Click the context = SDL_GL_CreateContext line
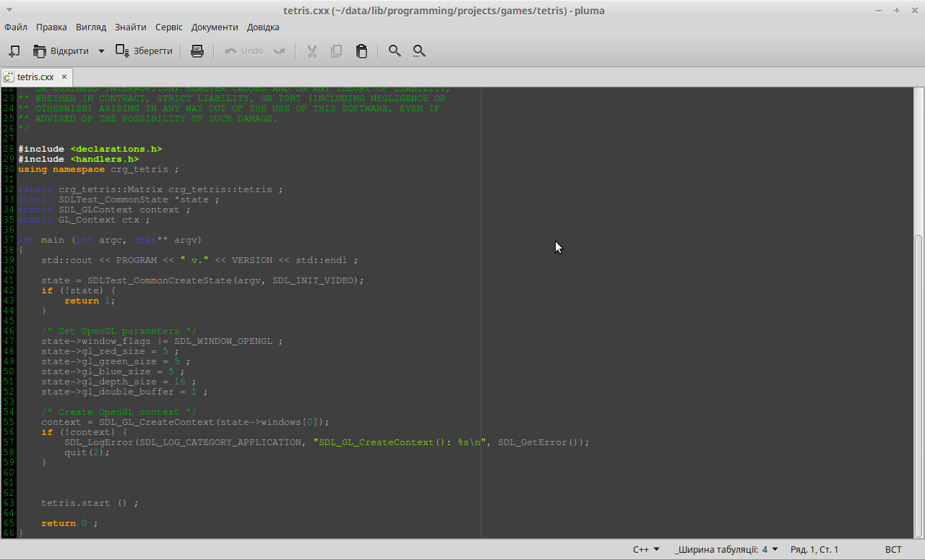 (x=185, y=422)
